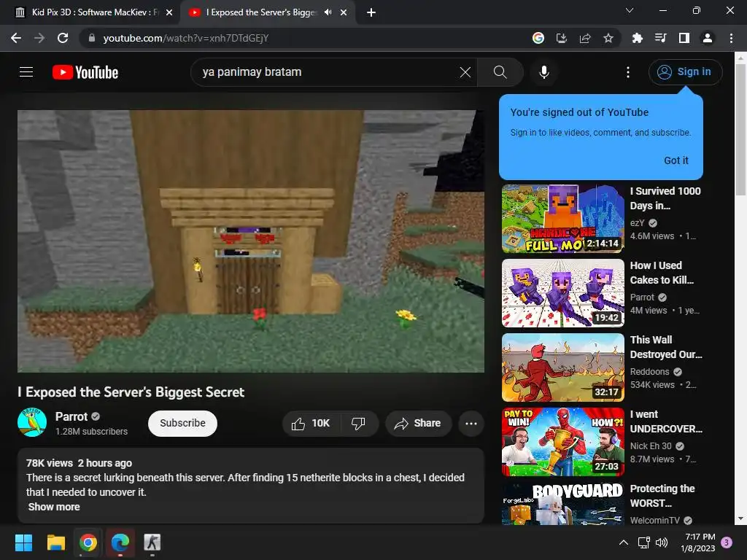This screenshot has height=560, width=747.
Task: Show hidden tray icons chevron
Action: (623, 542)
